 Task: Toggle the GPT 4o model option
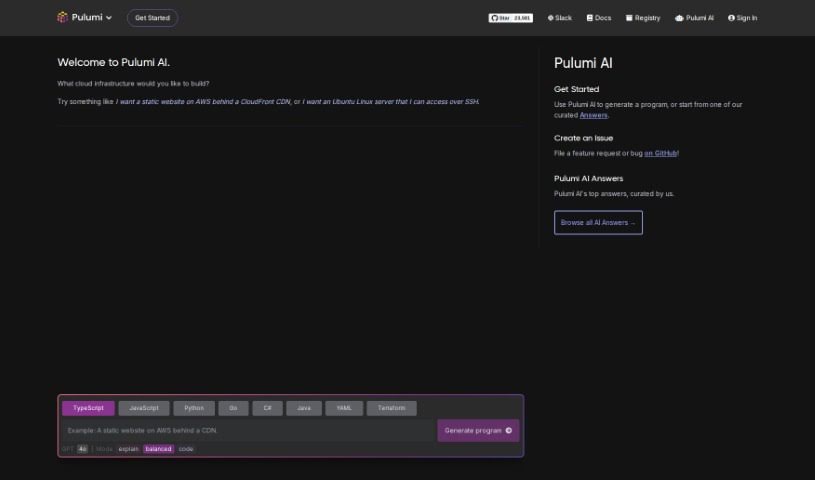pyautogui.click(x=83, y=449)
